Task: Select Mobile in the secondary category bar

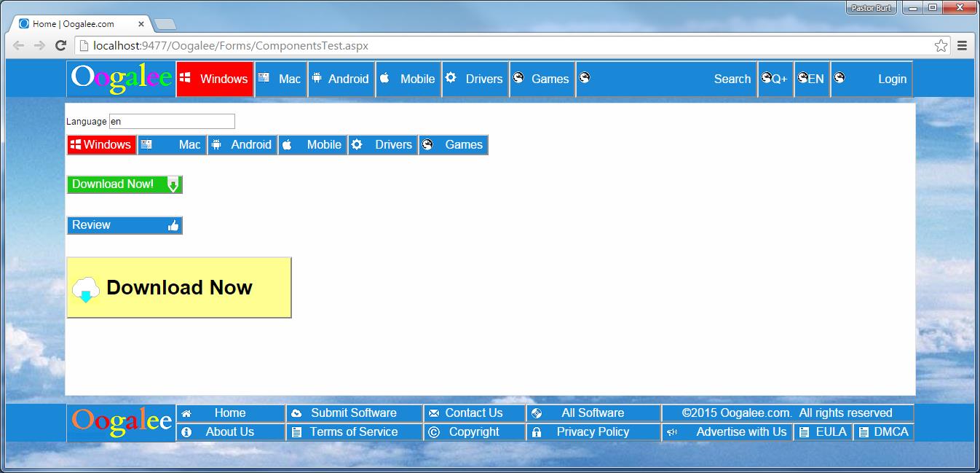Action: 313,144
